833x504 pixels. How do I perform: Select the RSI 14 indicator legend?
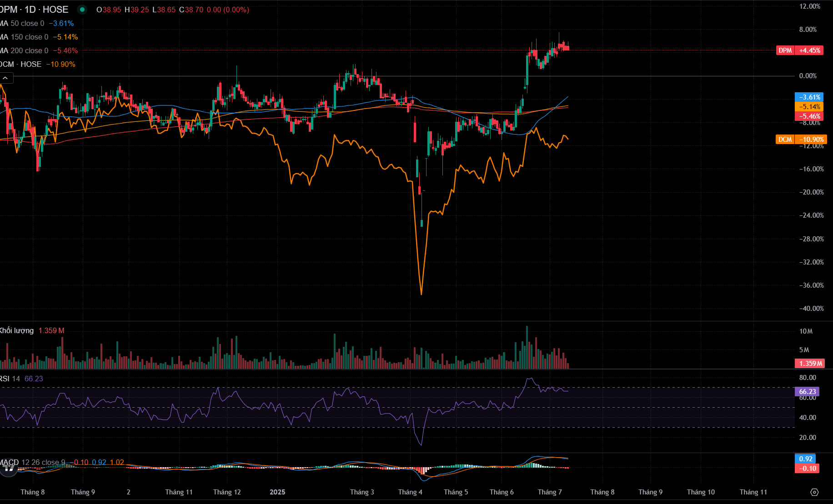coord(10,379)
